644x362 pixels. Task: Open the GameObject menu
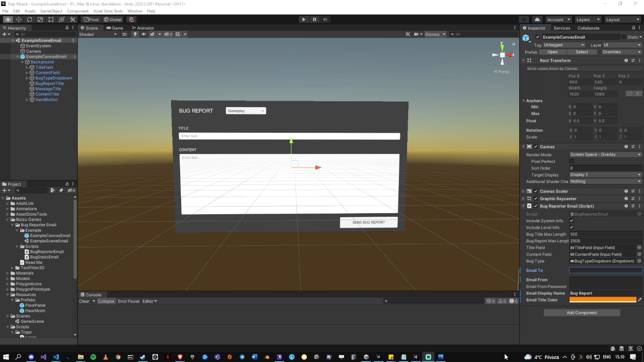[x=51, y=11]
